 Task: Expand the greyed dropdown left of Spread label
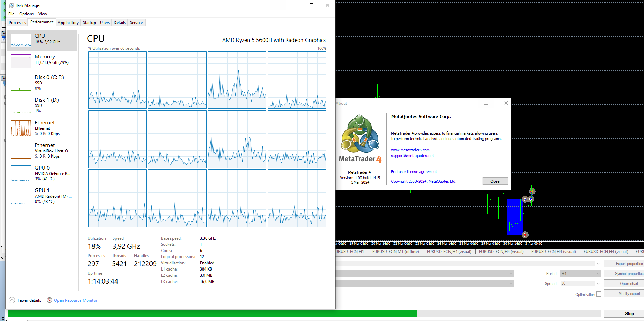coord(511,284)
